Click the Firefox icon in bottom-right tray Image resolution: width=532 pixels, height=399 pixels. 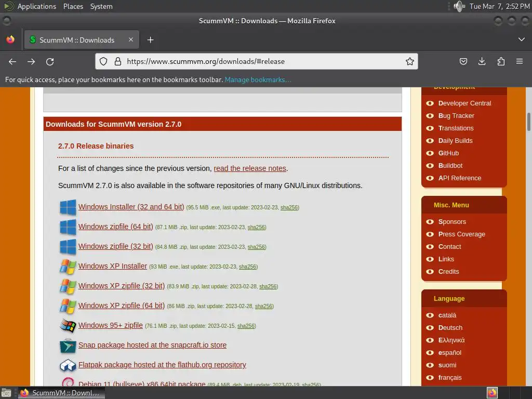tap(492, 393)
